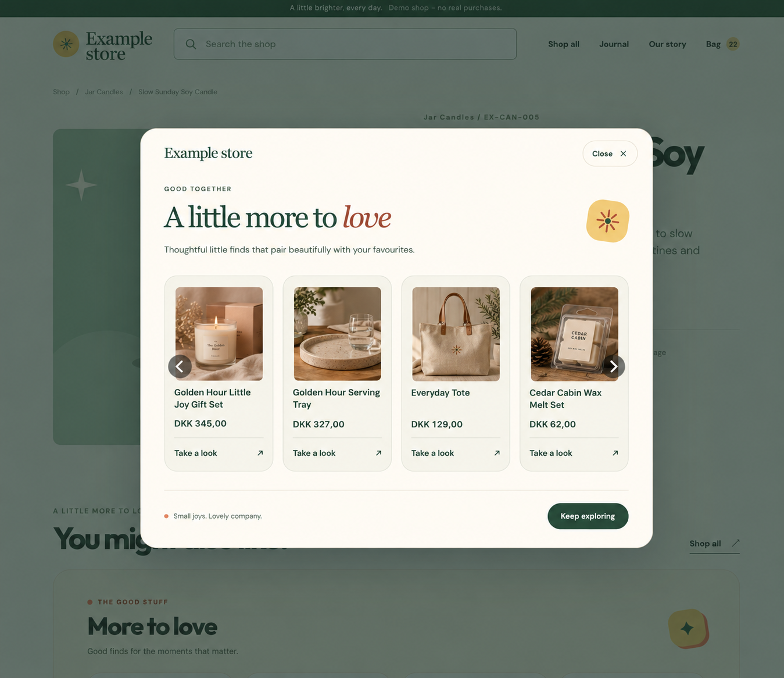Open the arrow icon on Serving Tray card
The width and height of the screenshot is (784, 678).
coord(378,453)
